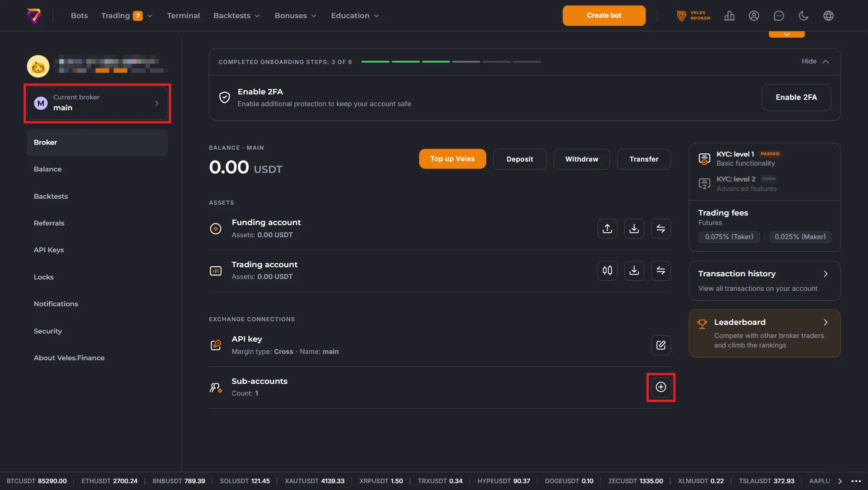The width and height of the screenshot is (868, 490).
Task: Edit the API key connection
Action: [x=661, y=345]
